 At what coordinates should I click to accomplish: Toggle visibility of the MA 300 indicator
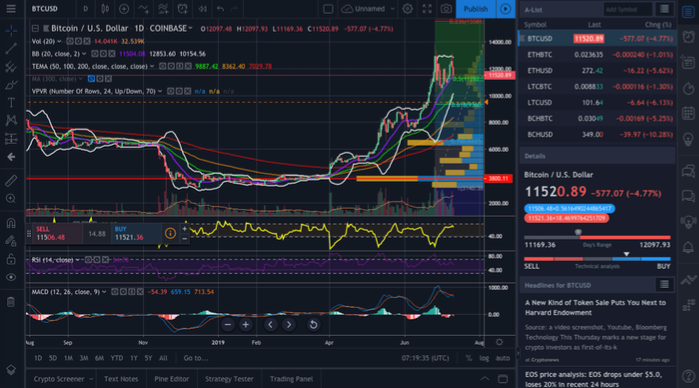91,79
